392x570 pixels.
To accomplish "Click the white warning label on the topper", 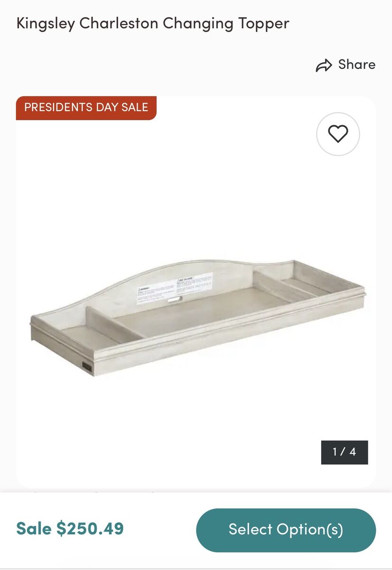I will pyautogui.click(x=175, y=287).
